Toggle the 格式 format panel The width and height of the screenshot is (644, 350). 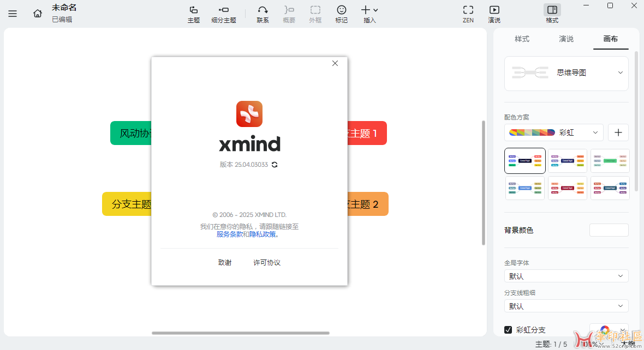(552, 14)
